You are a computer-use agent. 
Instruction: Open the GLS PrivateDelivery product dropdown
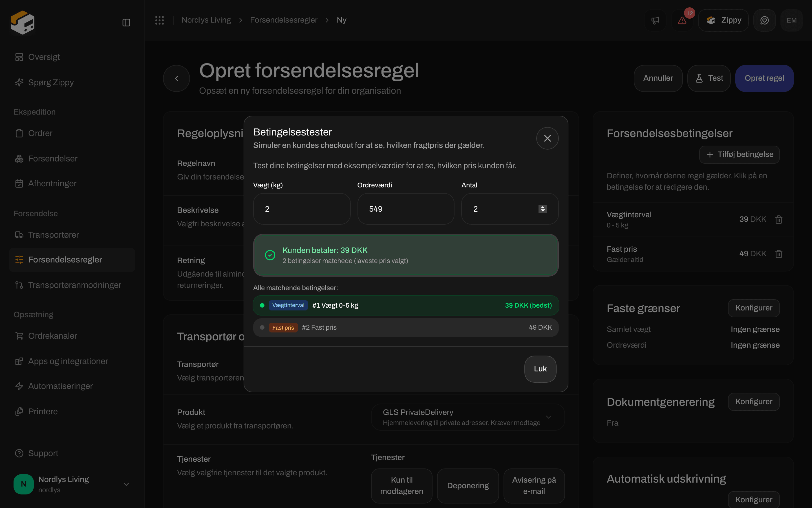tap(468, 417)
